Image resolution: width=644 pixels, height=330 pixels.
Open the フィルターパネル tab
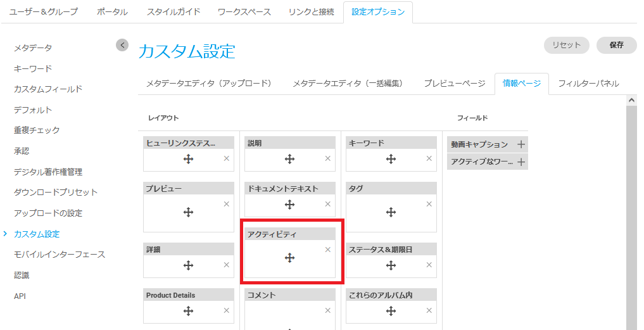[x=588, y=83]
